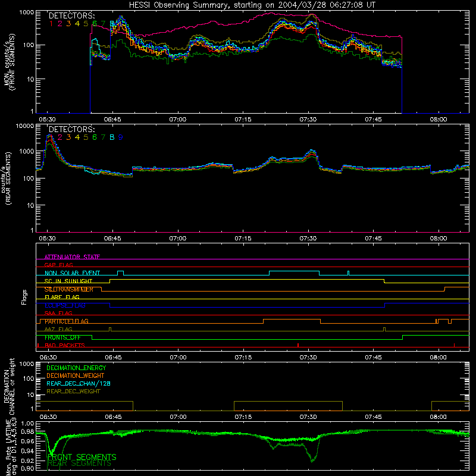Click the SC_TRANSMITTER flag label
476x476 pixels.
point(69,289)
